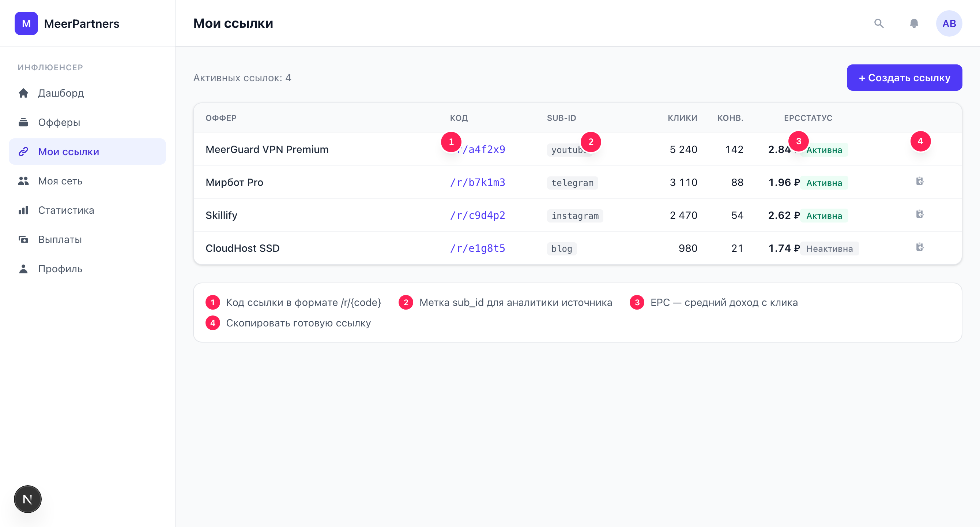Screen dimensions: 980x527
Task: Open the Офферы section
Action: pyautogui.click(x=87, y=122)
